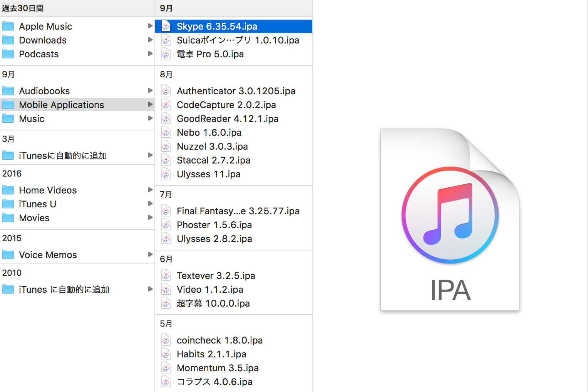Expand the Voice Memos folder arrow

click(150, 254)
